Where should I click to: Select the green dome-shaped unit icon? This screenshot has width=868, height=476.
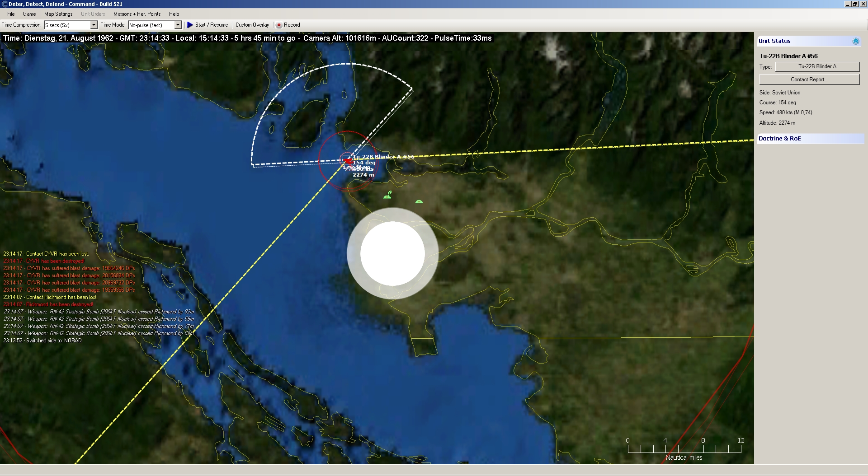(x=419, y=201)
